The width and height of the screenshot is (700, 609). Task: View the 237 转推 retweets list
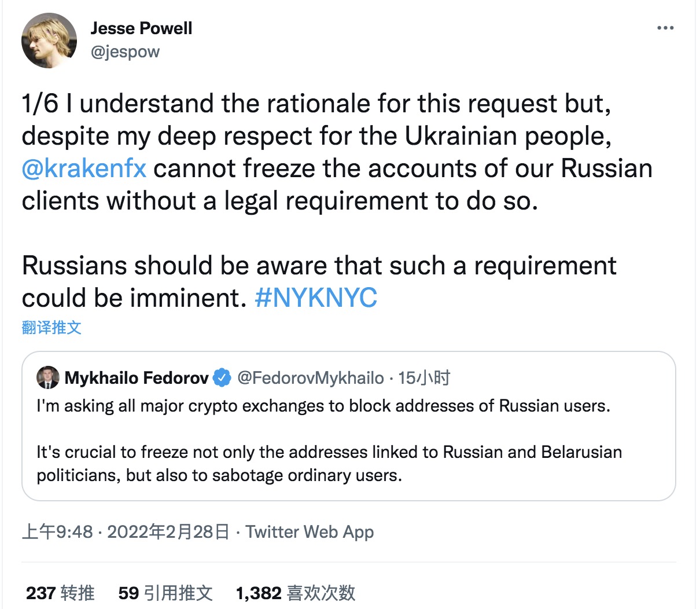point(60,593)
